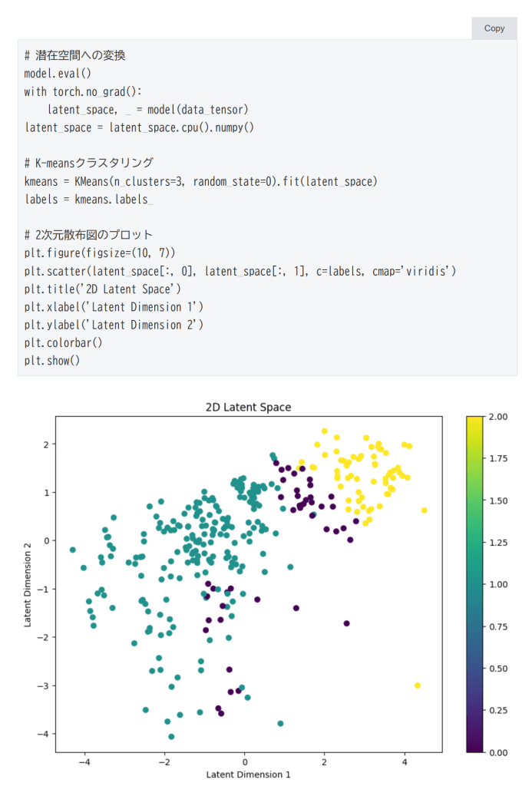Click the 'Latent Dimension 2' y-axis label
The image size is (532, 786).
pyautogui.click(x=28, y=583)
